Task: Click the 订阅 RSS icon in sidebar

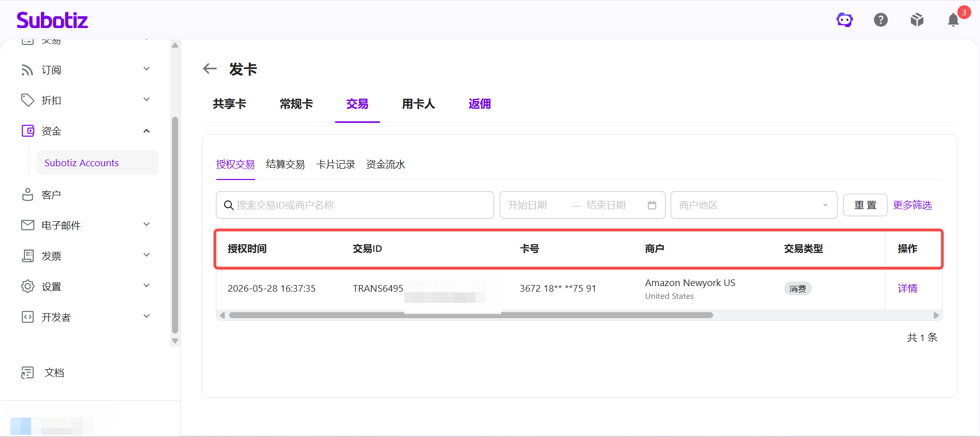Action: (x=28, y=70)
